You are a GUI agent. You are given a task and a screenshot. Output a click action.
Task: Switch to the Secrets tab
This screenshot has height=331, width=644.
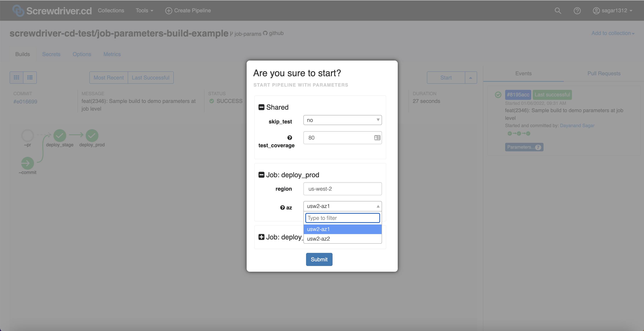51,54
